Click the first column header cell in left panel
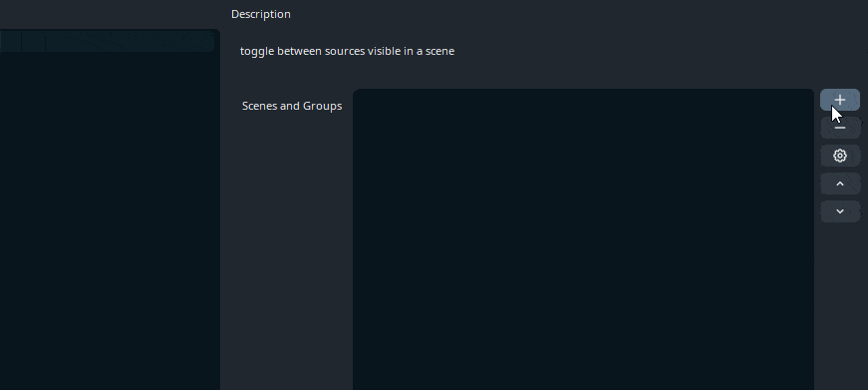The height and width of the screenshot is (390, 868). pos(11,41)
